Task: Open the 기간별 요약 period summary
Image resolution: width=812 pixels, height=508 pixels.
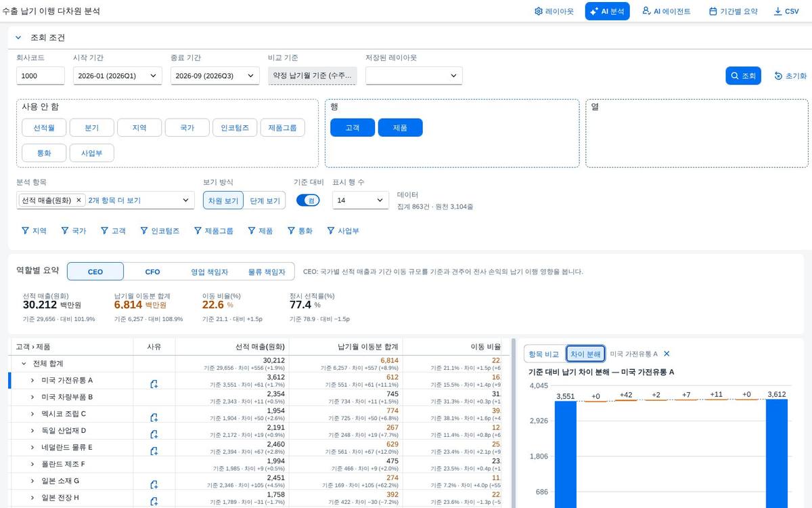Action: [x=734, y=12]
